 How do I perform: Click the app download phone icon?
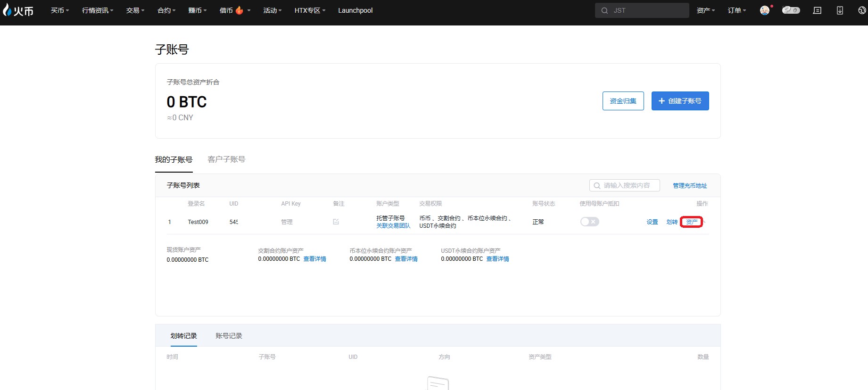(840, 10)
